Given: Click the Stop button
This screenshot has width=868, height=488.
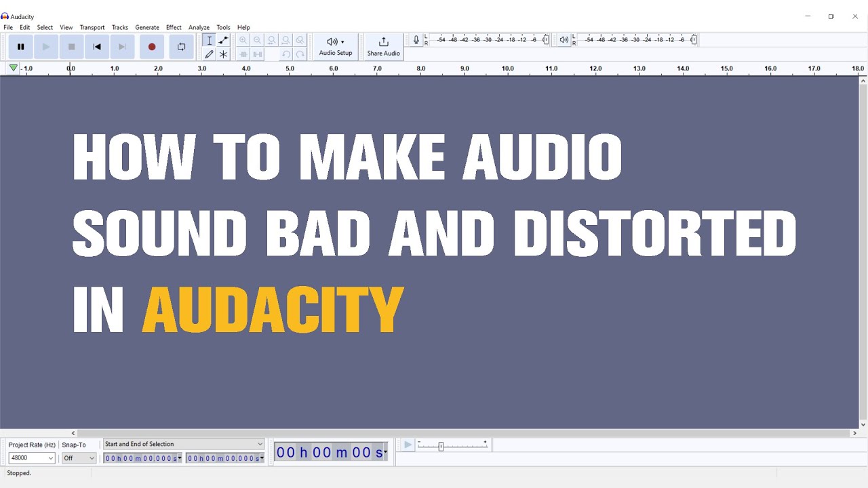Looking at the screenshot, I should point(71,47).
